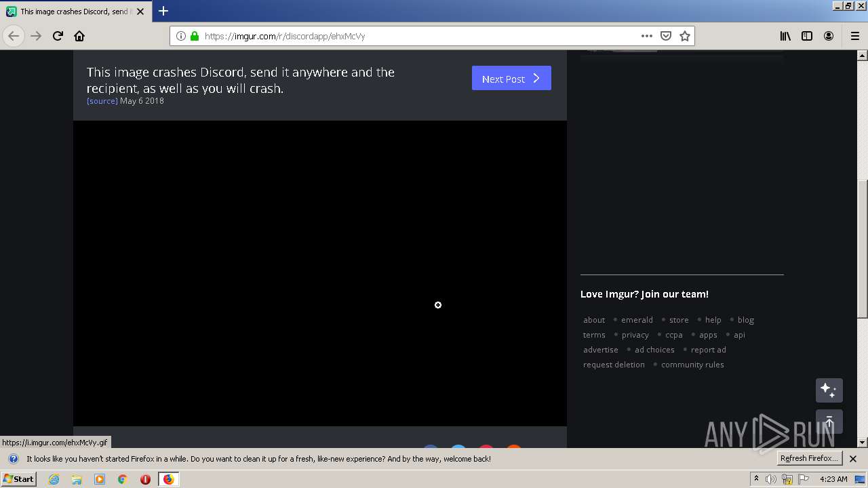Viewport: 868px width, 488px height.
Task: Click Love Imgur? Join our team!
Action: pyautogui.click(x=644, y=294)
